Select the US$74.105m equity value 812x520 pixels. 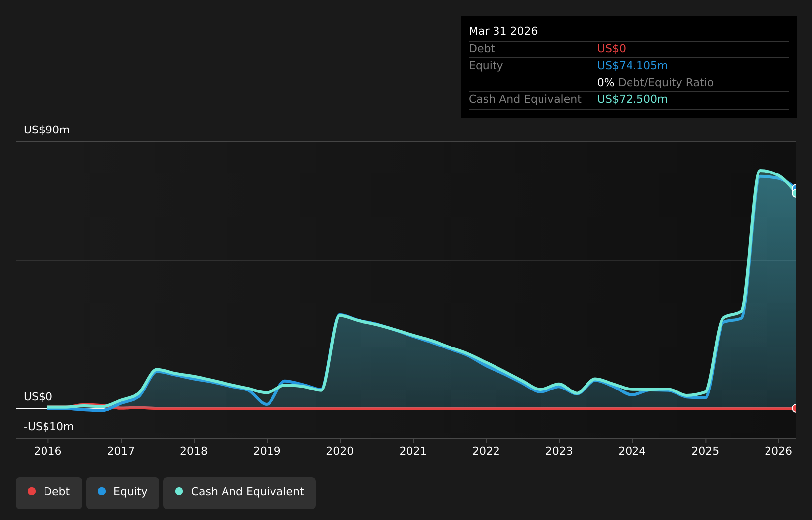pyautogui.click(x=632, y=66)
